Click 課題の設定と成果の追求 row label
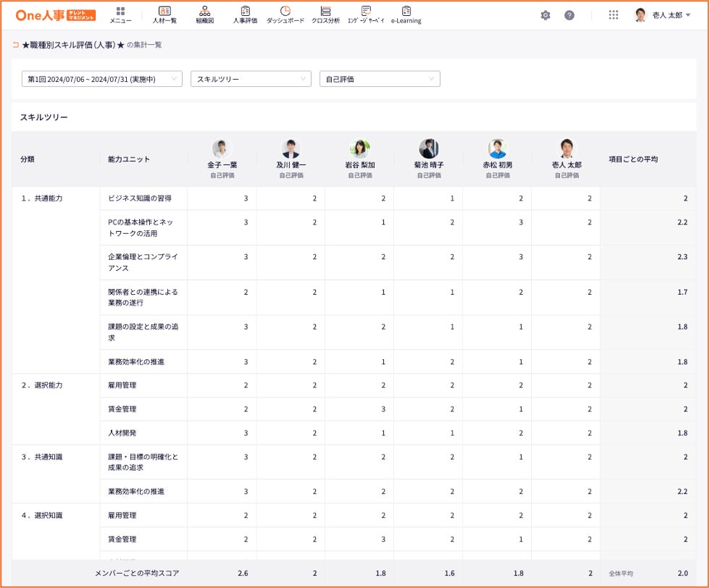Image resolution: width=710 pixels, height=588 pixels. [x=143, y=332]
